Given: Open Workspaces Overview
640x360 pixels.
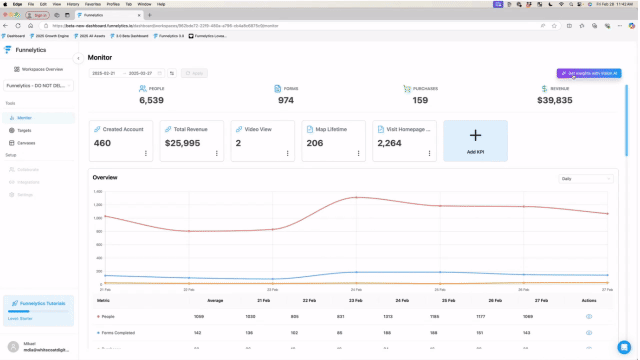Looking at the screenshot, I should click(39, 69).
